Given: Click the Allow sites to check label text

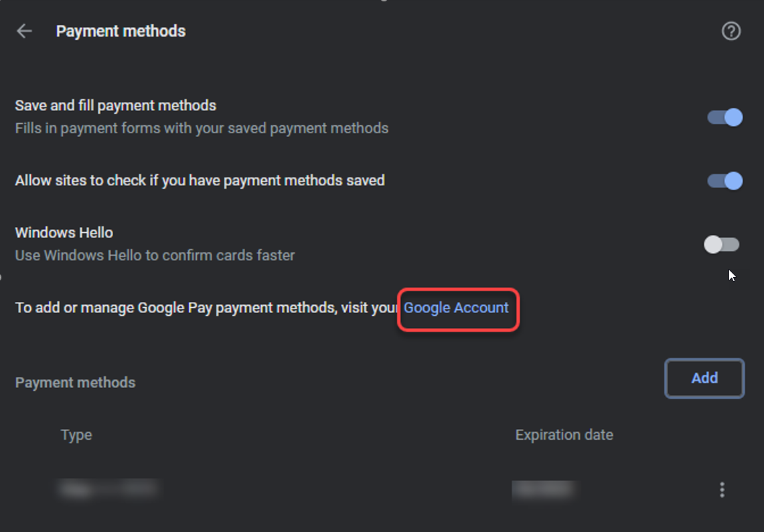Looking at the screenshot, I should [200, 181].
